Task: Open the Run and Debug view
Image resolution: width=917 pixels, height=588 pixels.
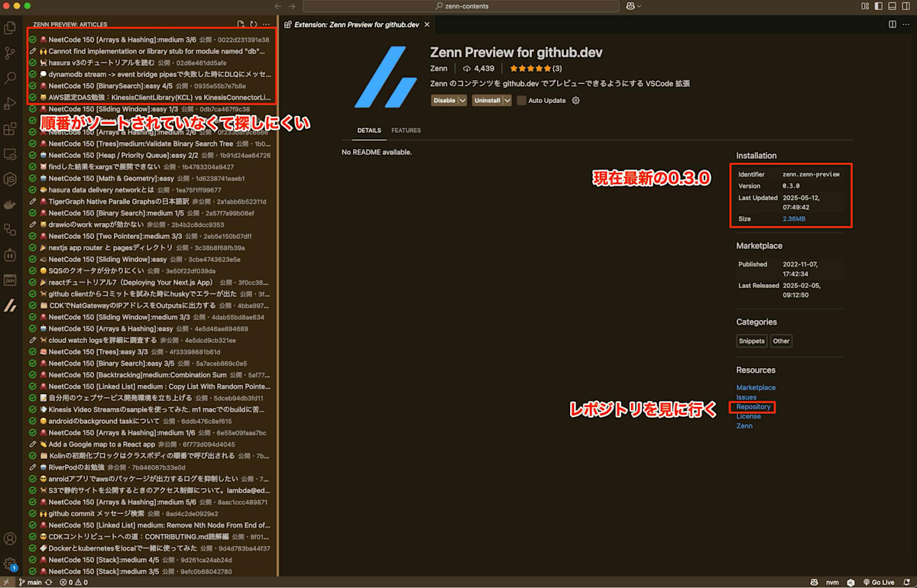Action: (11, 103)
